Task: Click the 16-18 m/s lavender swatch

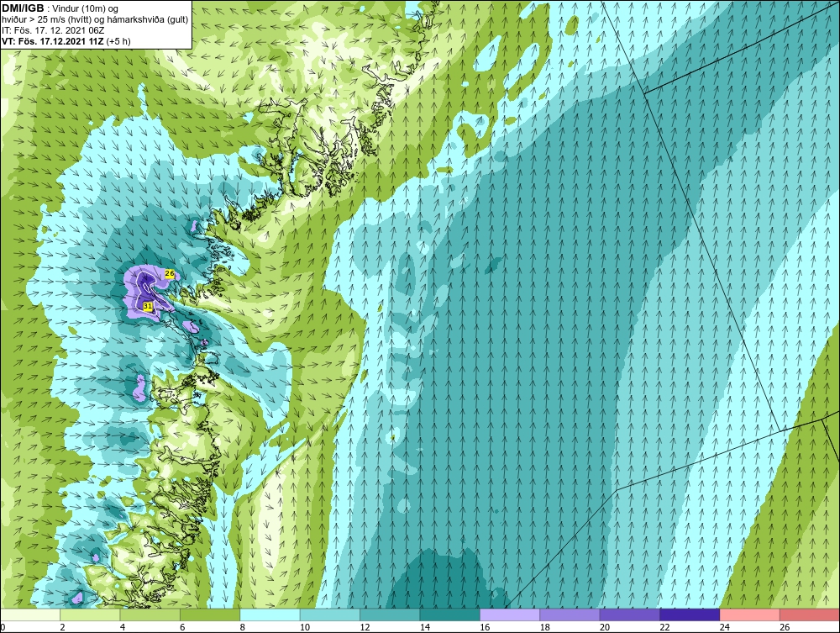Action: (510, 615)
